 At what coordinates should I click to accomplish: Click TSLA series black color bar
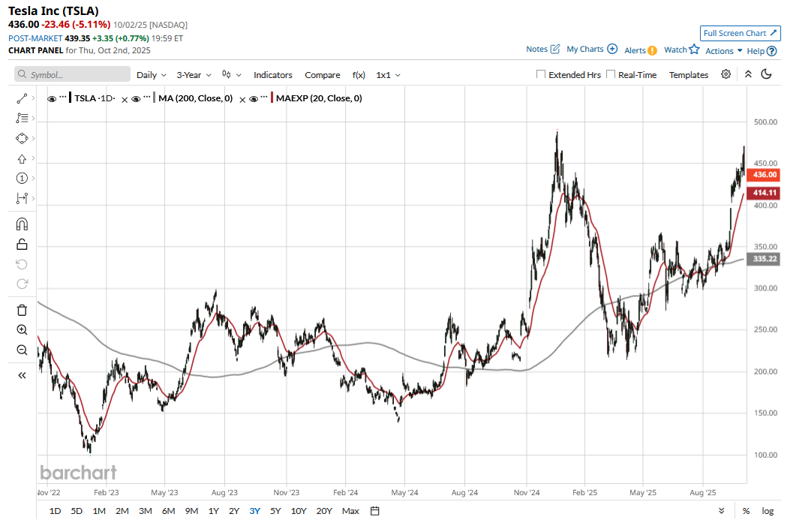click(70, 98)
